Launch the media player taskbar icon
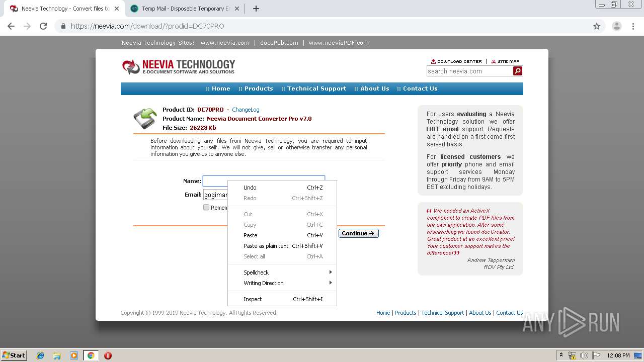The height and width of the screenshot is (362, 644). pos(74,355)
